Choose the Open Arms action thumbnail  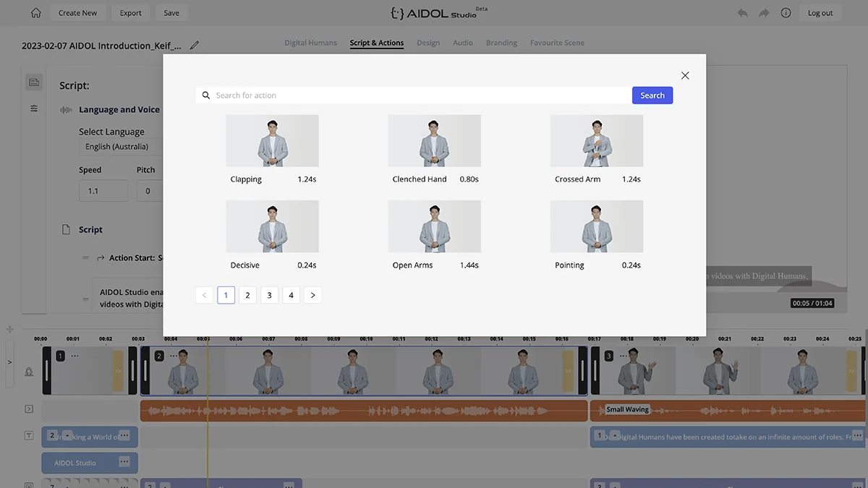[x=434, y=226]
